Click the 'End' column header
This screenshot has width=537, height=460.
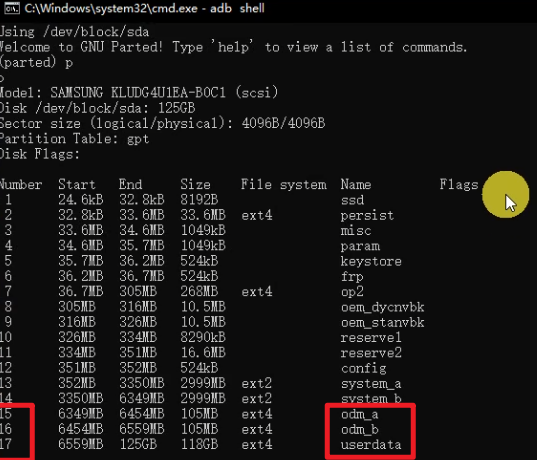coord(130,185)
